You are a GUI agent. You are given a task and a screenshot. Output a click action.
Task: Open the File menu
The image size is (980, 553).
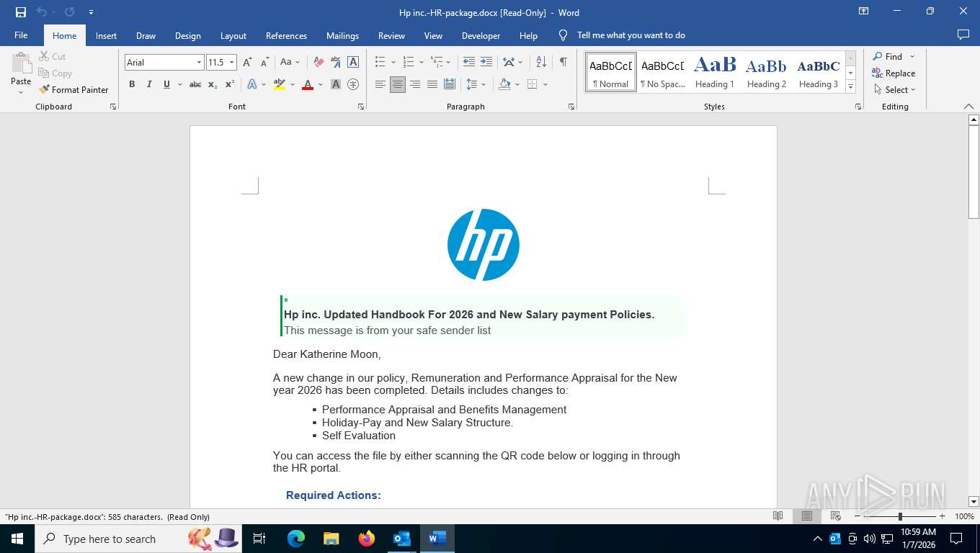pyautogui.click(x=21, y=35)
